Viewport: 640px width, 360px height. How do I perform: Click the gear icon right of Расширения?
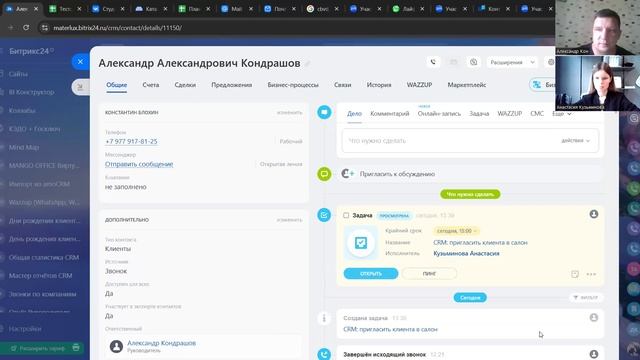(551, 62)
